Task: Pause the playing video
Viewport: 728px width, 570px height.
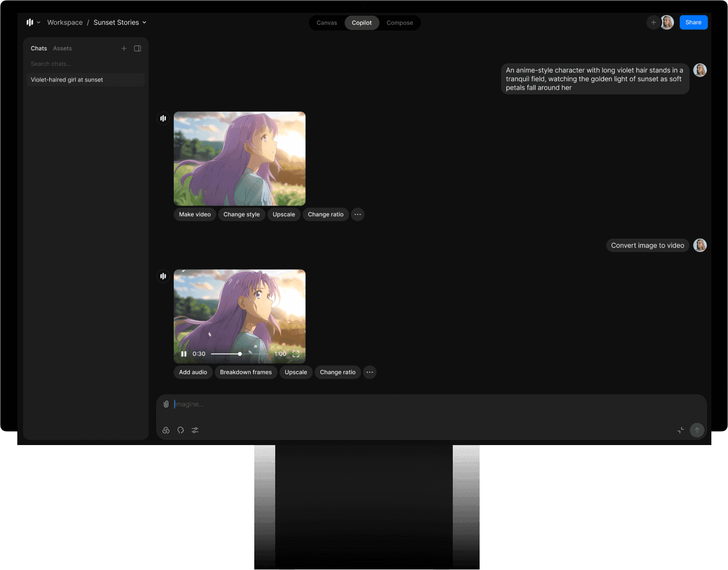Action: 183,354
